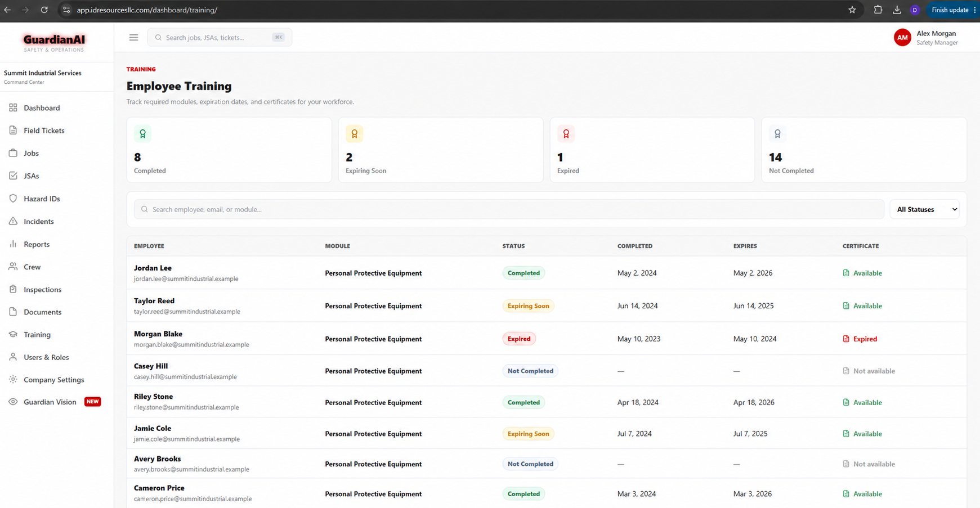The width and height of the screenshot is (980, 508).
Task: Click the Hazard IDs shield icon
Action: [13, 199]
